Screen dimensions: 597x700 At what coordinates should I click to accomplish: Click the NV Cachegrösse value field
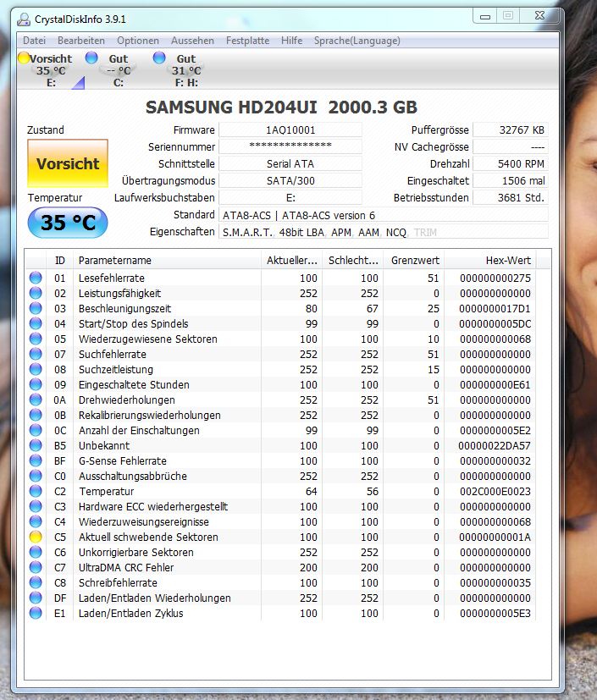coord(511,146)
